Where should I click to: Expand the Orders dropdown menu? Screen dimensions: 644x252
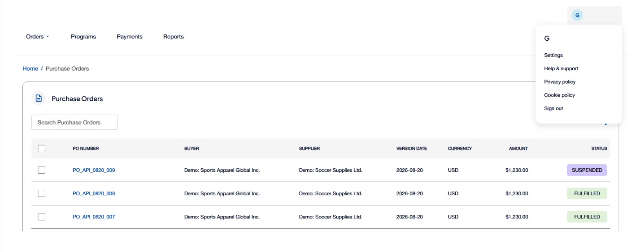coord(38,37)
